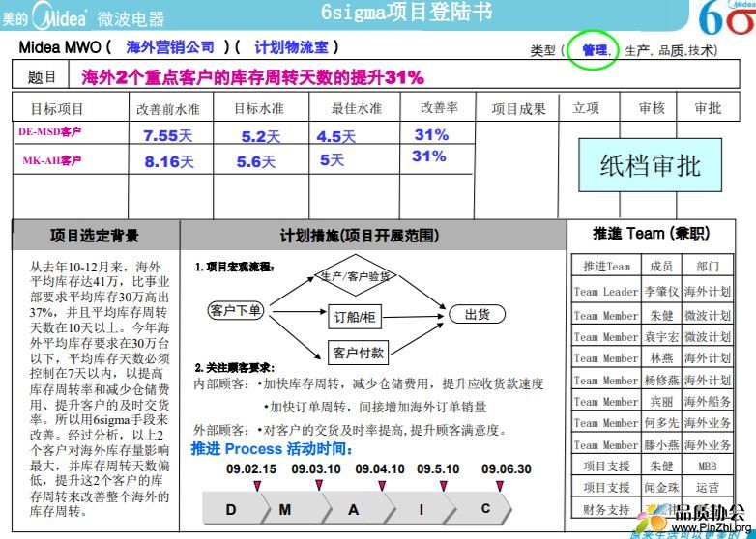This screenshot has height=539, width=756.
Task: Select the A phase chevron
Action: (360, 508)
